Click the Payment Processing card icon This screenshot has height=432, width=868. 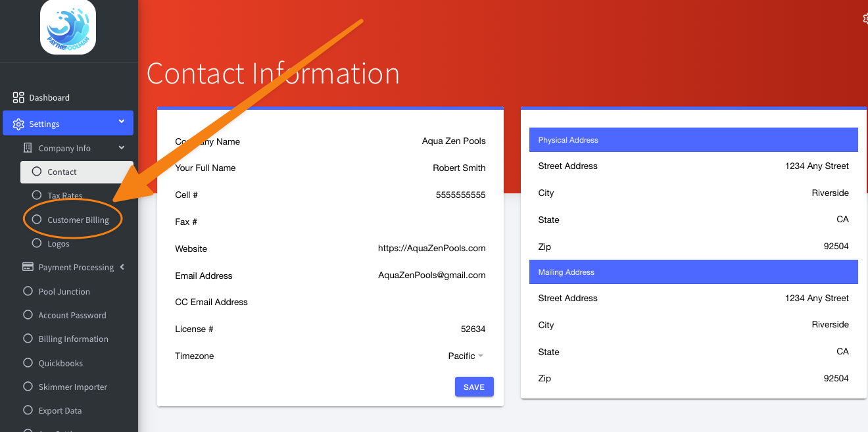point(28,267)
